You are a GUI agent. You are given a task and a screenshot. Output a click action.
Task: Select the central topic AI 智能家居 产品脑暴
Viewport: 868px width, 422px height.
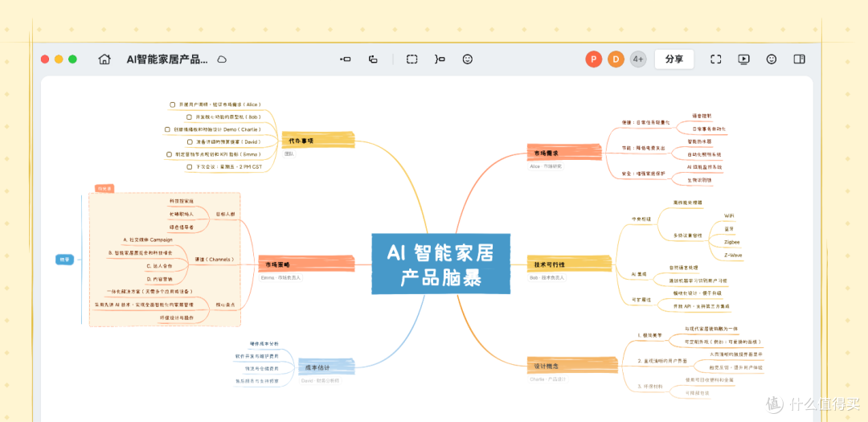(x=440, y=264)
